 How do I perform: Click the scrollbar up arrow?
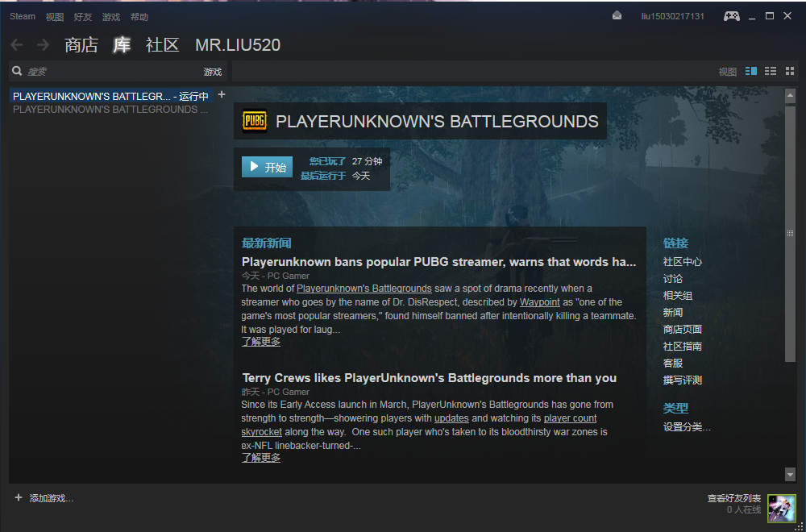pyautogui.click(x=790, y=96)
